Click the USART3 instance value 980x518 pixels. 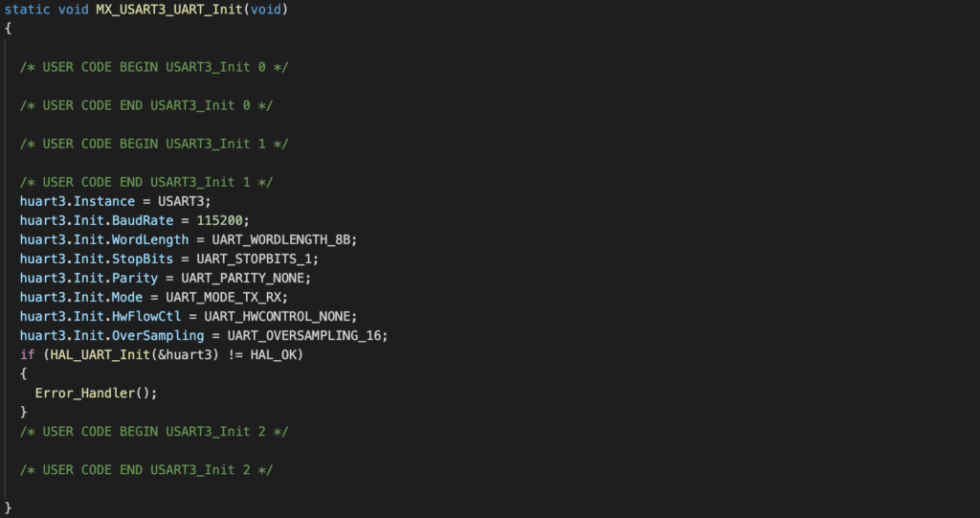(x=181, y=201)
